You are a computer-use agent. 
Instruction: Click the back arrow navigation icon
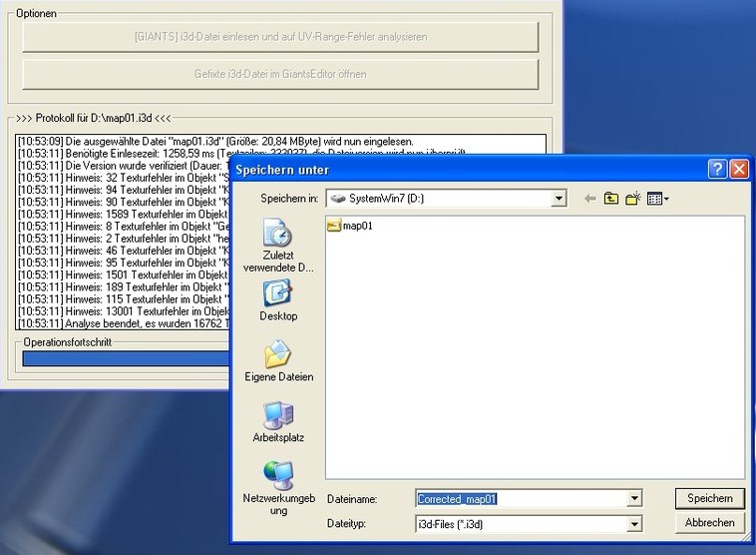pos(590,199)
